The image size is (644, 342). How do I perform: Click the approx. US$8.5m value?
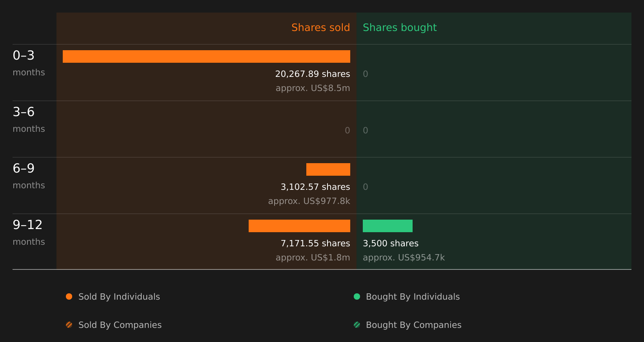(x=313, y=88)
